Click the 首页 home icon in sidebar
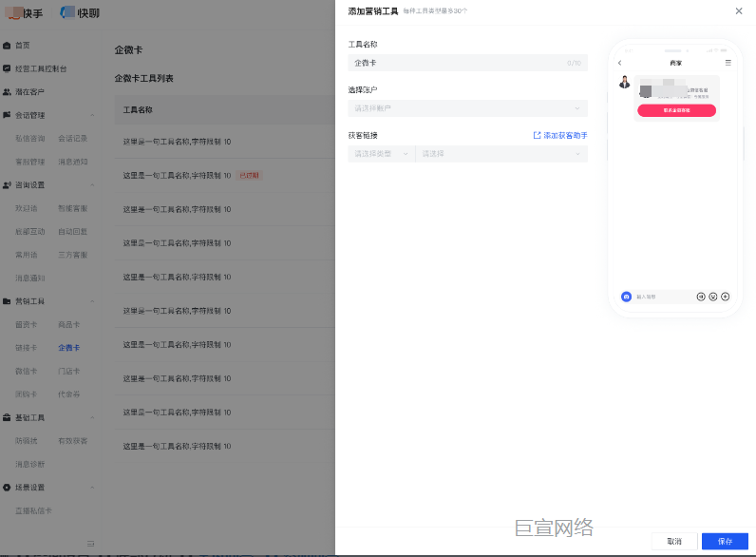This screenshot has height=557, width=756. pyautogui.click(x=7, y=46)
